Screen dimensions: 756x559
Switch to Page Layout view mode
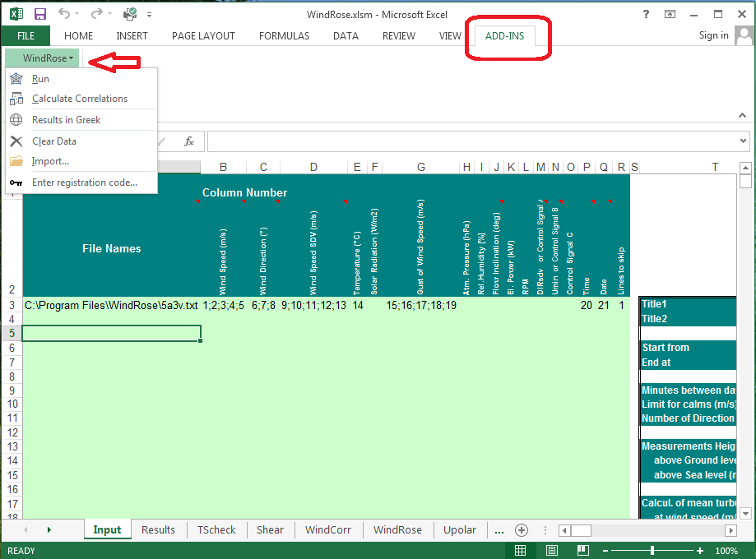[x=551, y=551]
